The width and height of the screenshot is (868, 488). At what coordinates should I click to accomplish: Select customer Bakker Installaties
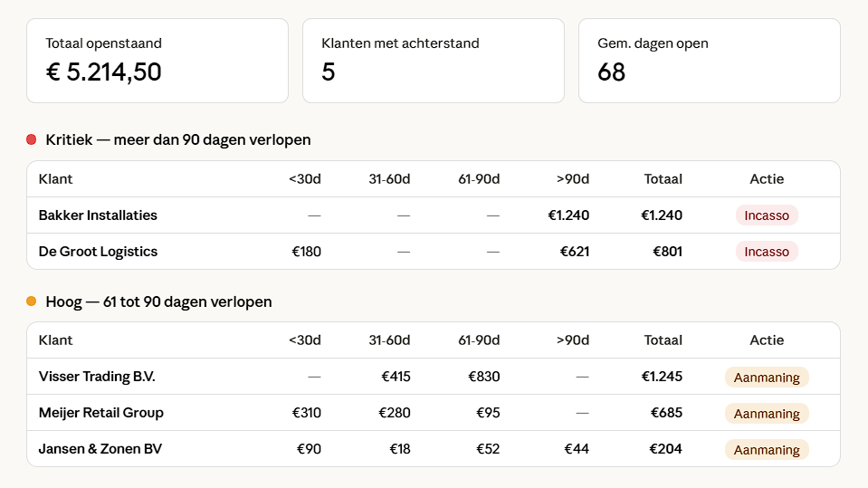point(98,215)
